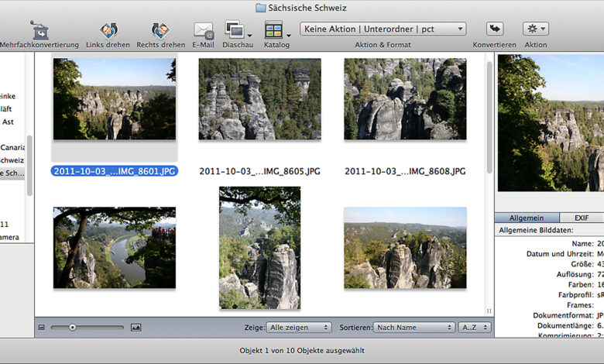
Task: Switch to the Allgemein tab
Action: pyautogui.click(x=527, y=218)
